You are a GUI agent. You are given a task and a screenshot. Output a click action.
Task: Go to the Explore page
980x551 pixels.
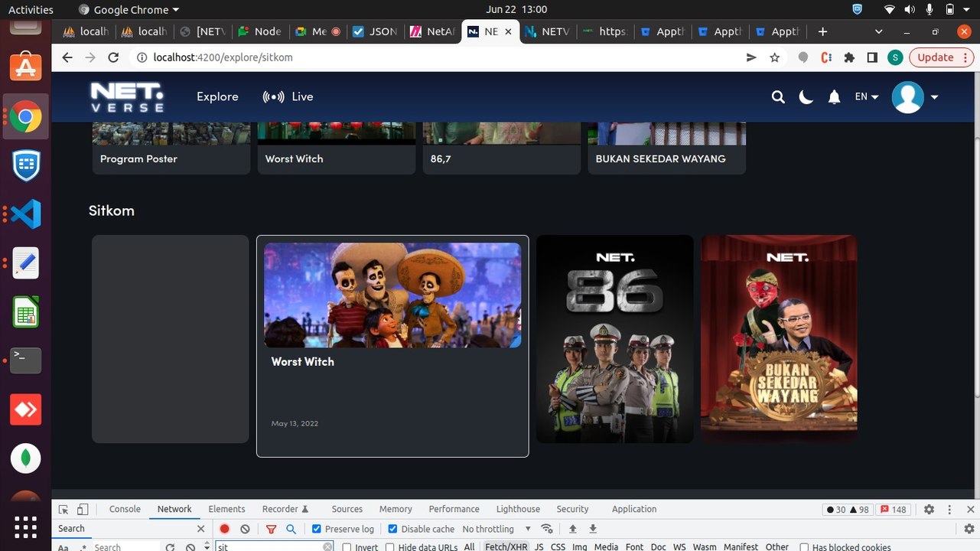(217, 96)
